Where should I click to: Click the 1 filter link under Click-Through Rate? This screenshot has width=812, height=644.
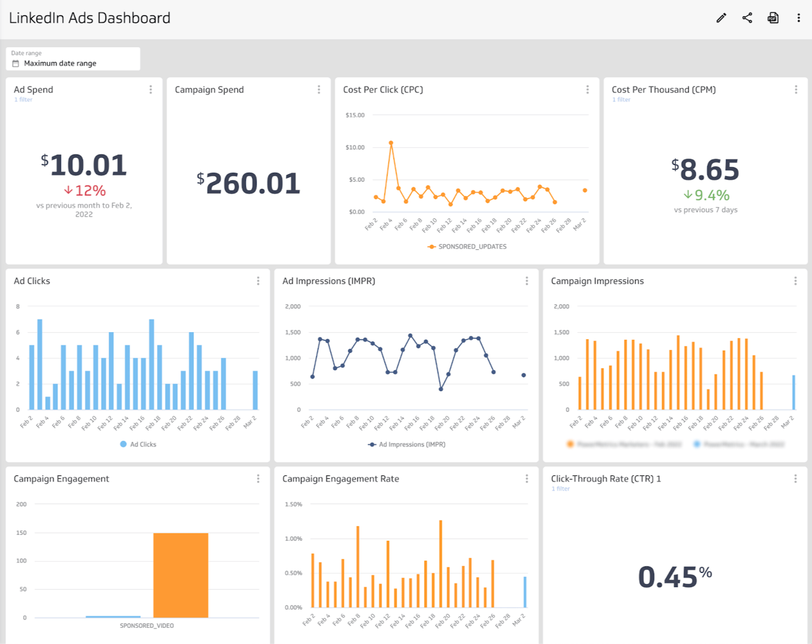pyautogui.click(x=560, y=489)
